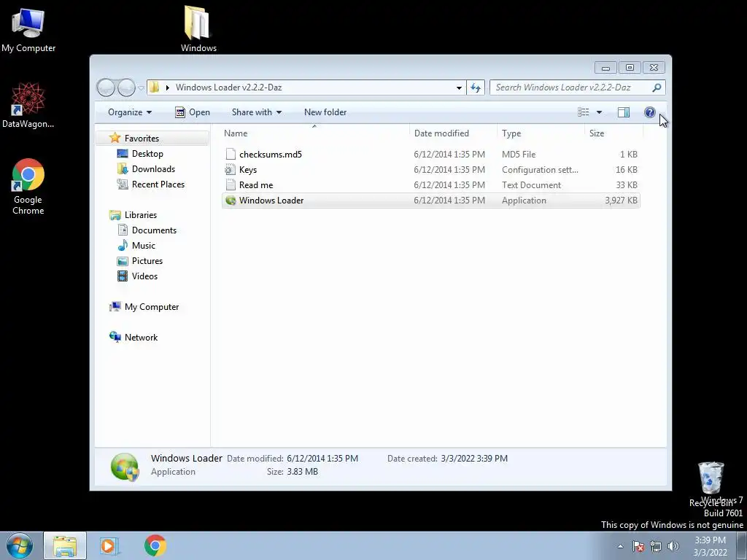Image resolution: width=747 pixels, height=560 pixels.
Task: Click the New folder button
Action: pos(325,112)
